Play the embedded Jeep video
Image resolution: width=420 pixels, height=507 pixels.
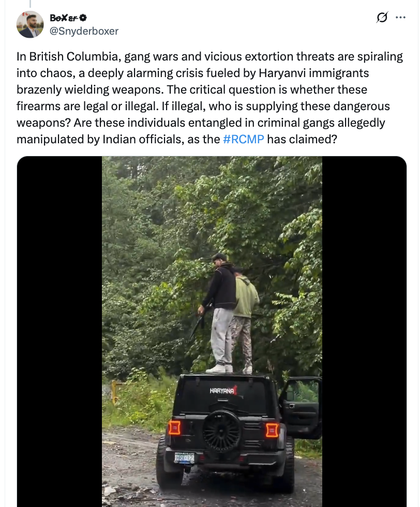tap(212, 332)
